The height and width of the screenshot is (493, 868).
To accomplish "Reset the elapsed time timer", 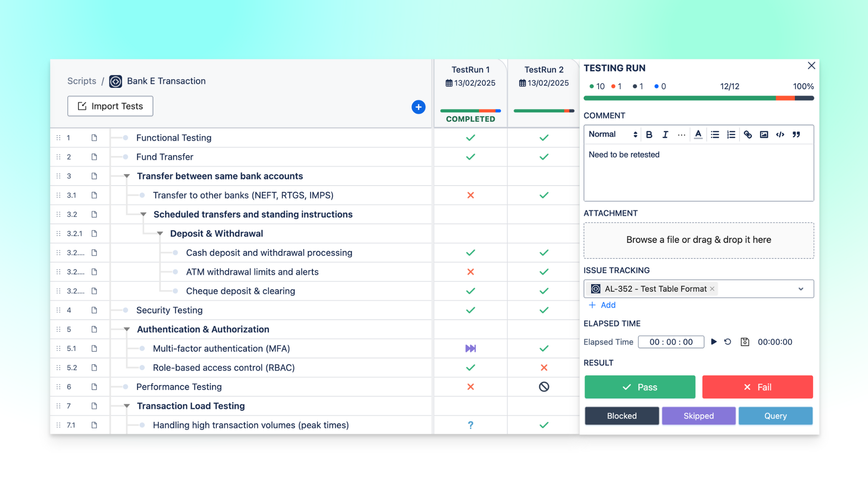I will [x=727, y=342].
